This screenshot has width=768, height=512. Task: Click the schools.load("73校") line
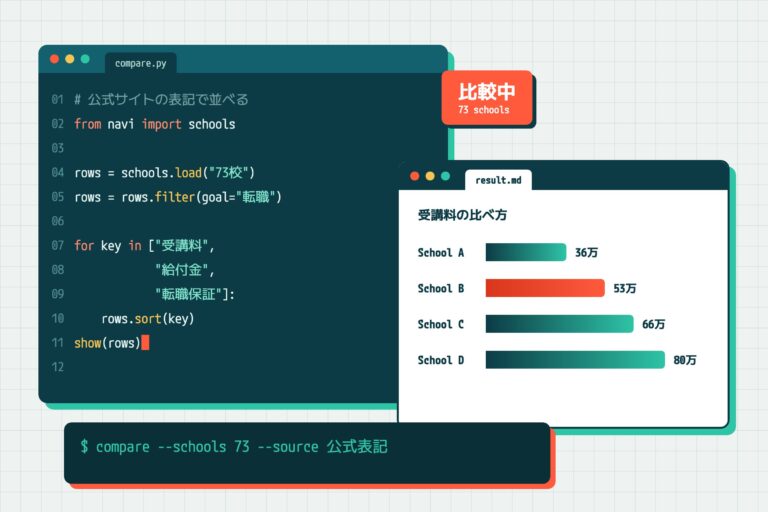pyautogui.click(x=165, y=172)
